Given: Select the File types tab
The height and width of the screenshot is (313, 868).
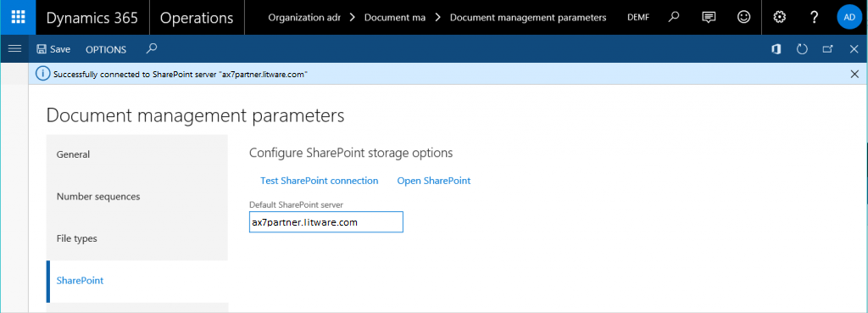Looking at the screenshot, I should tap(137, 238).
